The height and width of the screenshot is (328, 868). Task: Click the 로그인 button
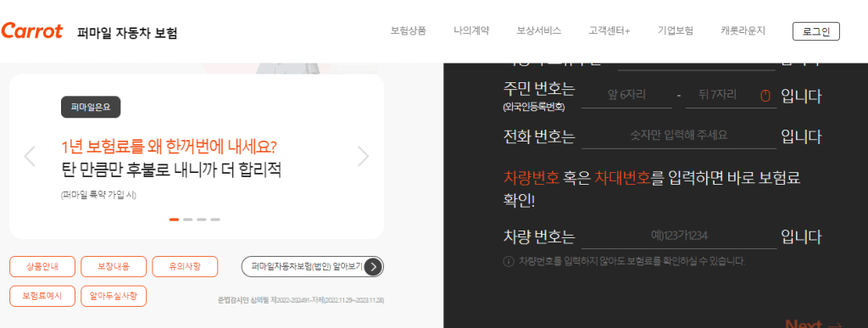point(816,31)
